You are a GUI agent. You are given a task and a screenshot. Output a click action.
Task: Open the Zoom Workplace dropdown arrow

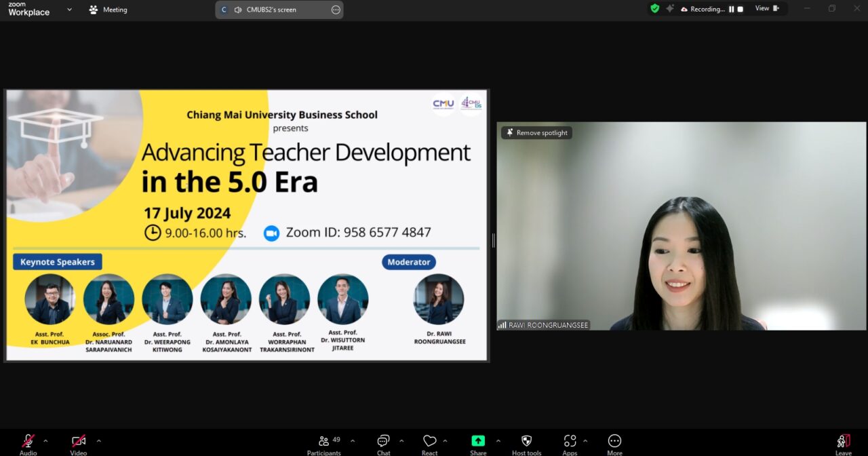click(69, 9)
